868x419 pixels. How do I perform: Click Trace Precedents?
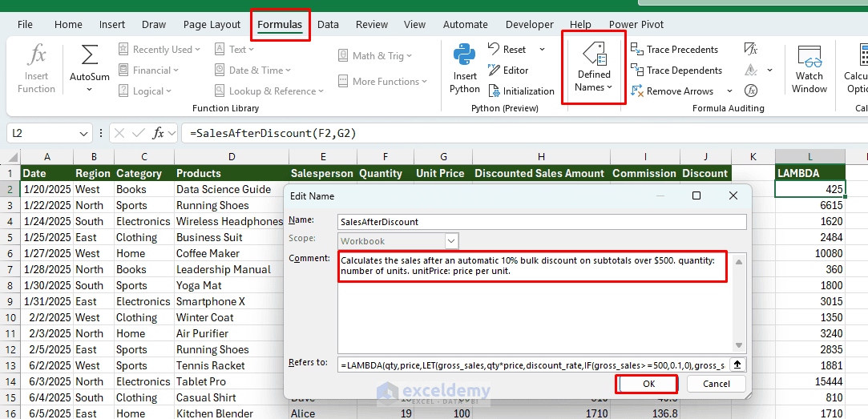[x=674, y=49]
